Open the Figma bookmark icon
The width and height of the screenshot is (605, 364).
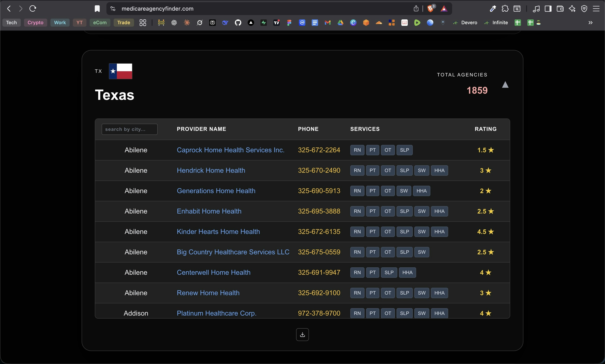coord(289,23)
